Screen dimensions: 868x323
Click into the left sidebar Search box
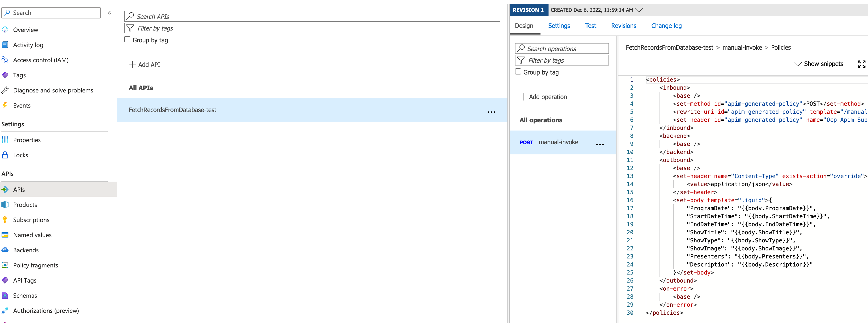(51, 13)
